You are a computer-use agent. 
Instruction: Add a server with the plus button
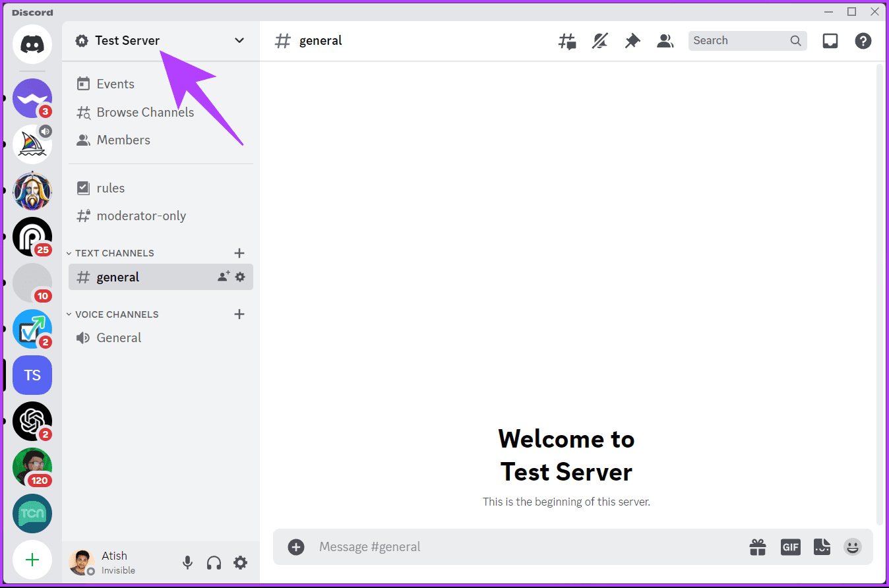tap(32, 560)
